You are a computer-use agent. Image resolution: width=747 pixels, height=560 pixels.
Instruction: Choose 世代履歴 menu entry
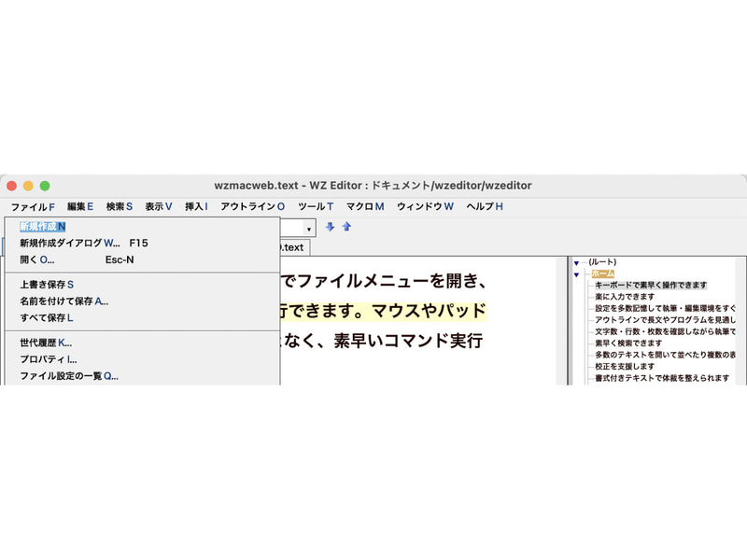point(142,343)
